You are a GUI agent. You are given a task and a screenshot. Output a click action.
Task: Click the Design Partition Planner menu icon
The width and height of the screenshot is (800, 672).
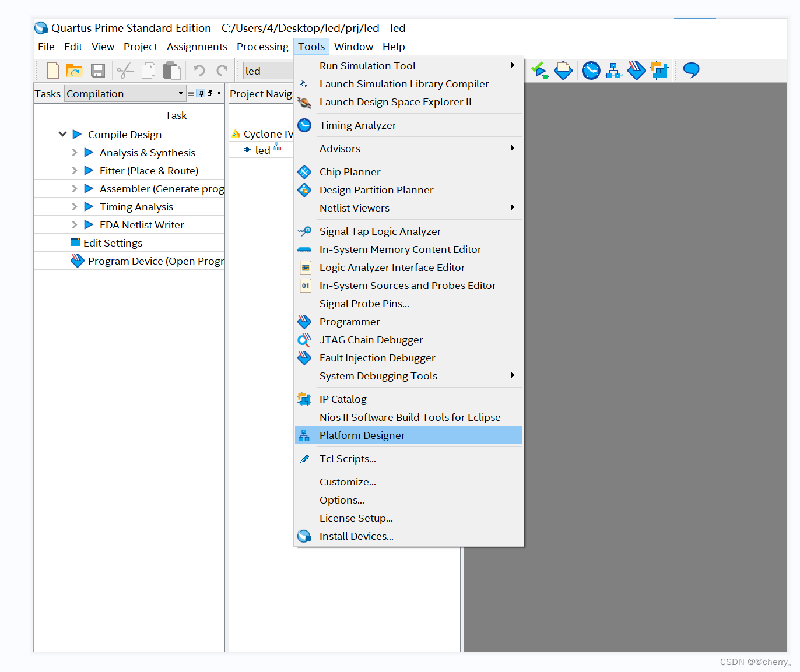point(304,190)
